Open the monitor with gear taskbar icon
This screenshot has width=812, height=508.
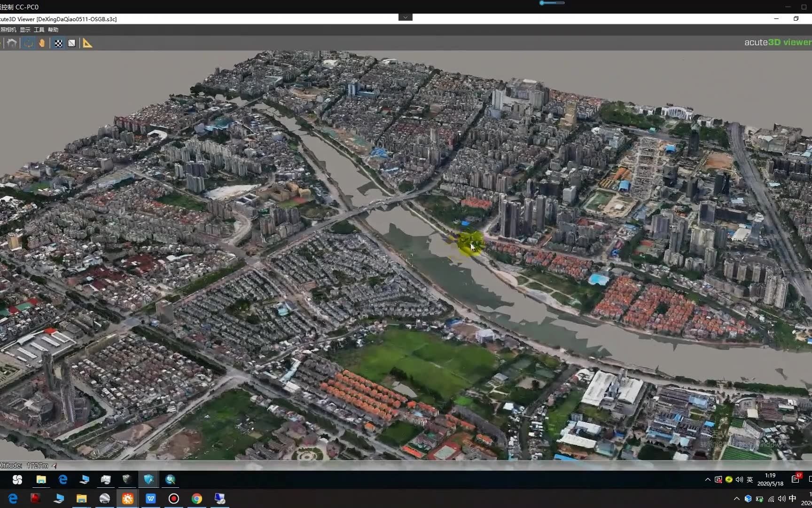(x=219, y=499)
